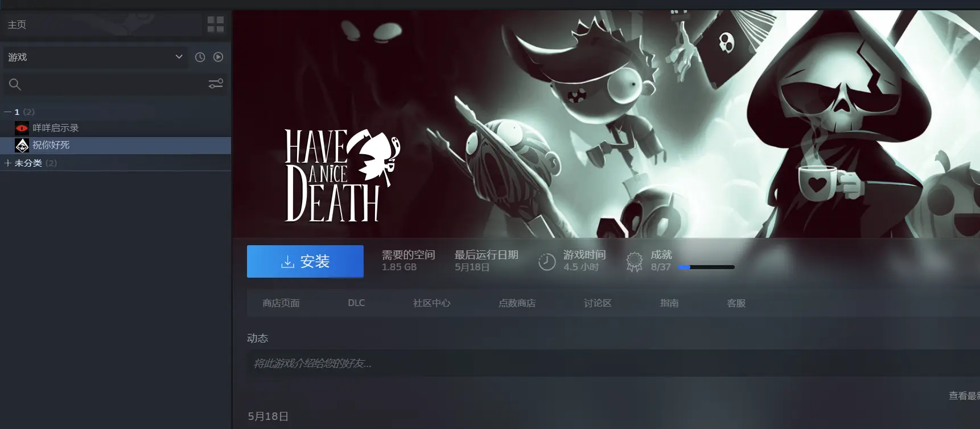Select 祝你好死 in the game list
This screenshot has height=429, width=980.
point(116,145)
